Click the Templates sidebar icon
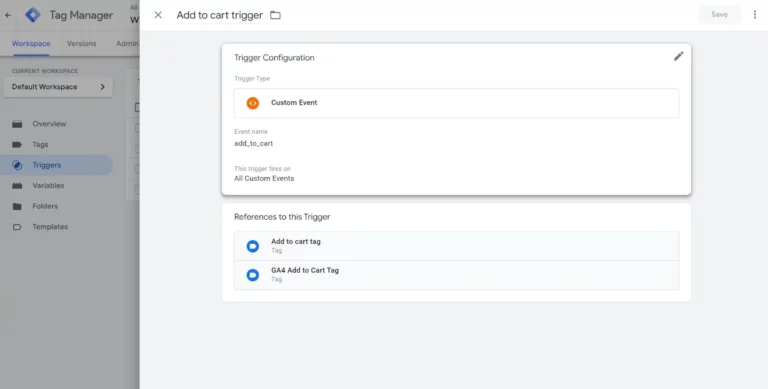Image resolution: width=768 pixels, height=389 pixels. (x=17, y=227)
